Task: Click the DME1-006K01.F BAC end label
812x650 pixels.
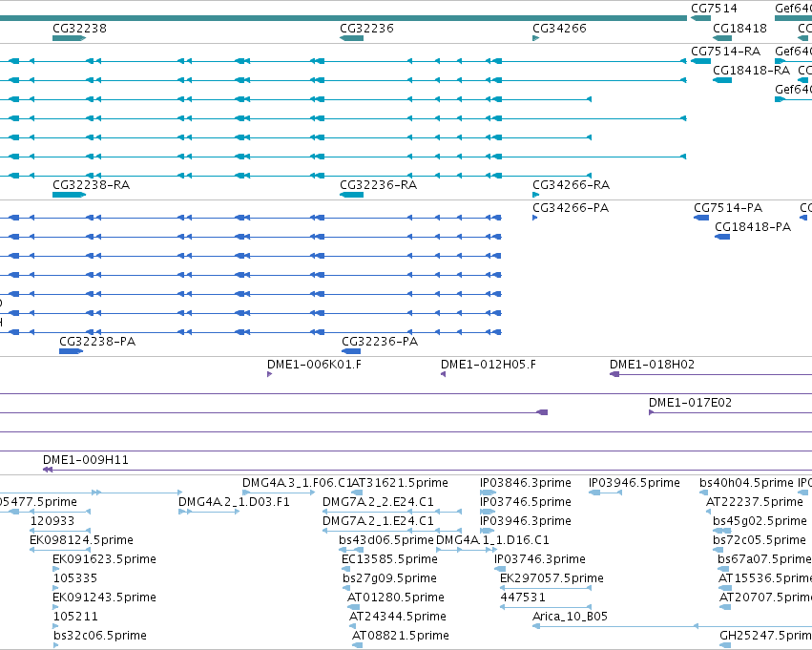Action: [x=314, y=365]
